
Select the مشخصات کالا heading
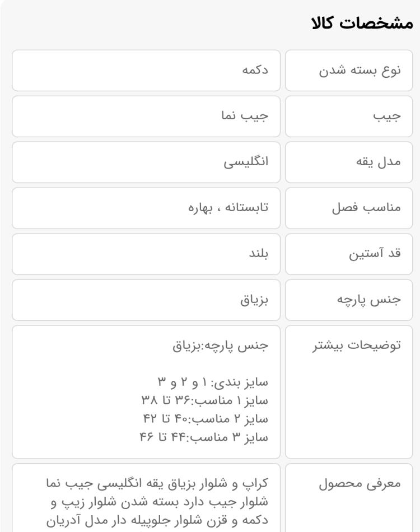click(362, 24)
